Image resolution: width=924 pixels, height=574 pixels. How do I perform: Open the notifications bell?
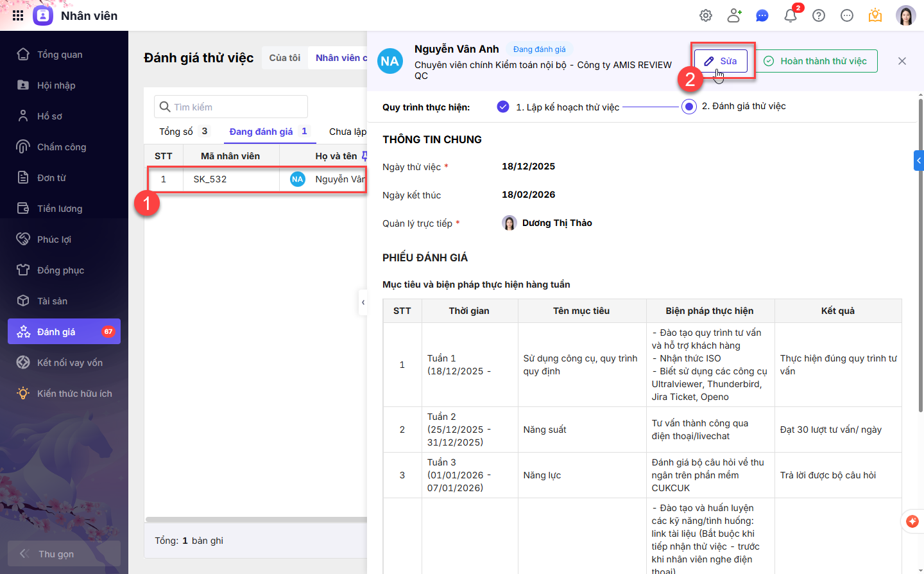coord(791,15)
